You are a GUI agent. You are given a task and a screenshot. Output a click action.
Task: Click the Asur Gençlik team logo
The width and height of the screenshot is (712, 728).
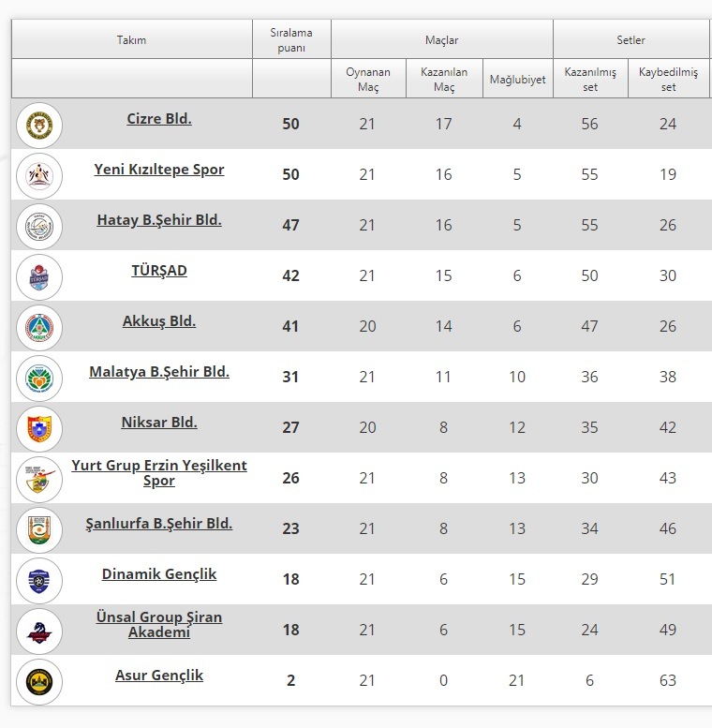[39, 681]
